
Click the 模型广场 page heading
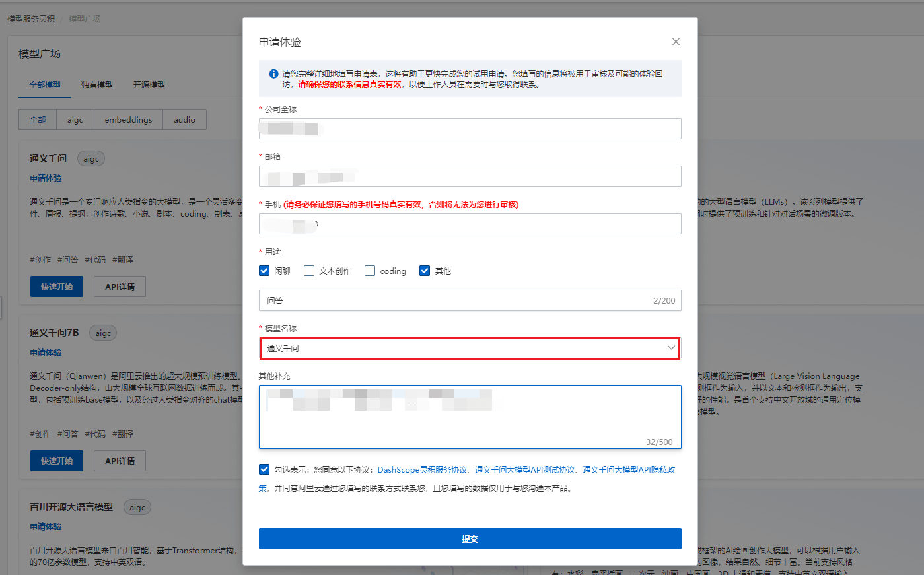point(40,53)
